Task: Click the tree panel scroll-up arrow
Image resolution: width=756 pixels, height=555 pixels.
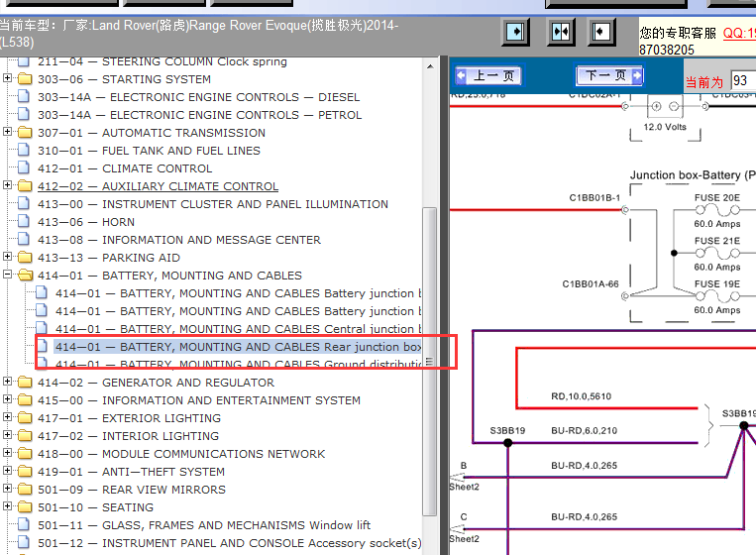Action: pyautogui.click(x=430, y=66)
